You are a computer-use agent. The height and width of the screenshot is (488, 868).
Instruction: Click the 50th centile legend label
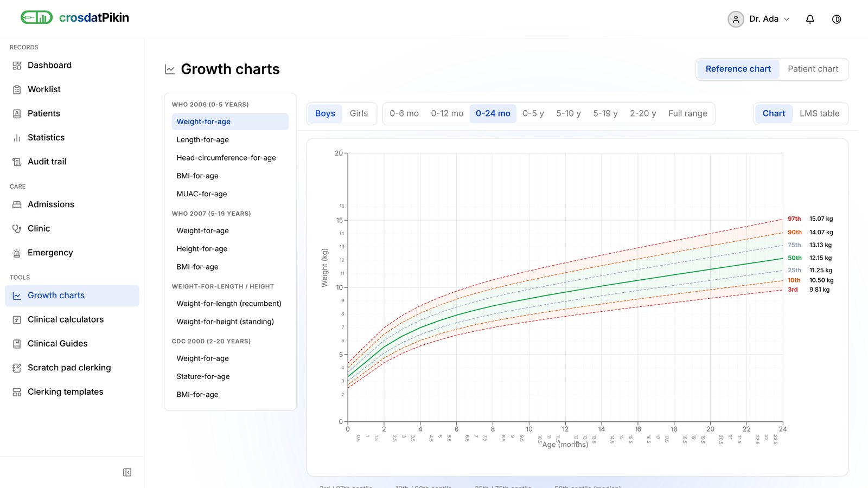click(x=795, y=258)
